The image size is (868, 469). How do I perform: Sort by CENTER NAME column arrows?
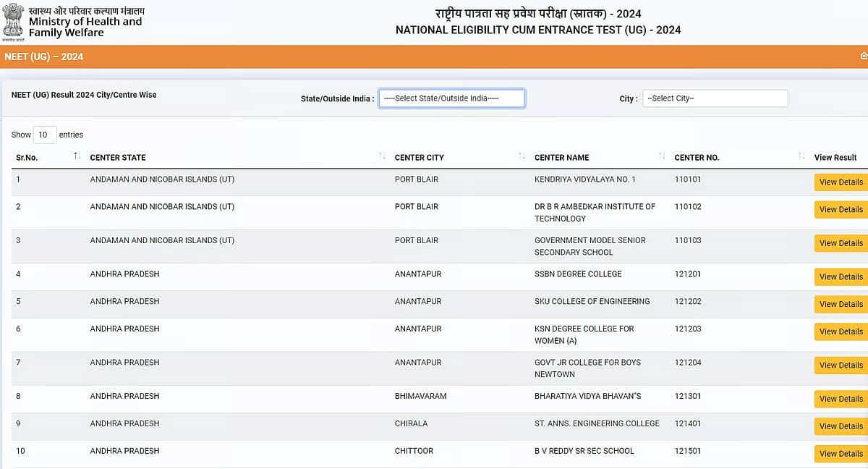(x=662, y=156)
